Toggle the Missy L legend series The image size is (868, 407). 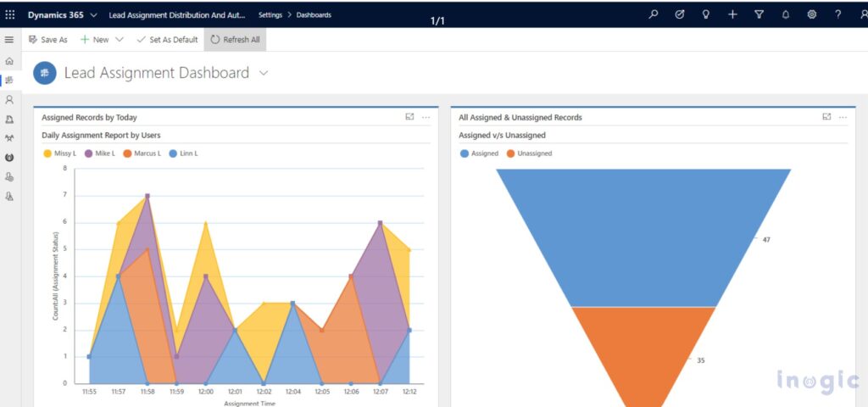pyautogui.click(x=60, y=153)
